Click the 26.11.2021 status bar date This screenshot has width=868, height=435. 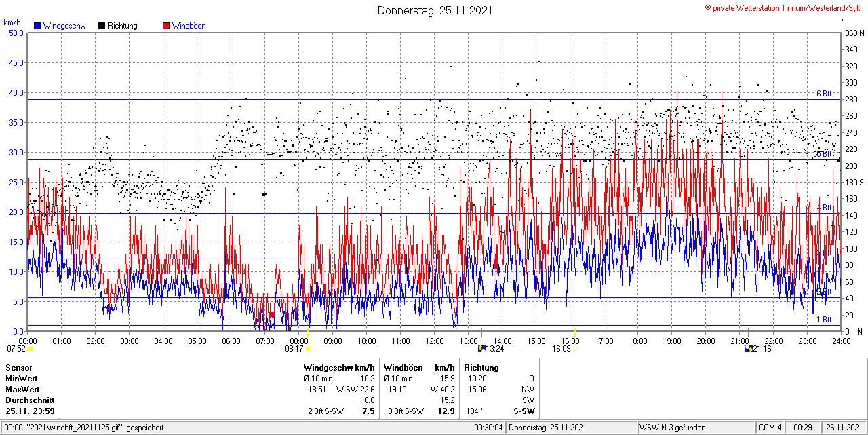click(844, 428)
